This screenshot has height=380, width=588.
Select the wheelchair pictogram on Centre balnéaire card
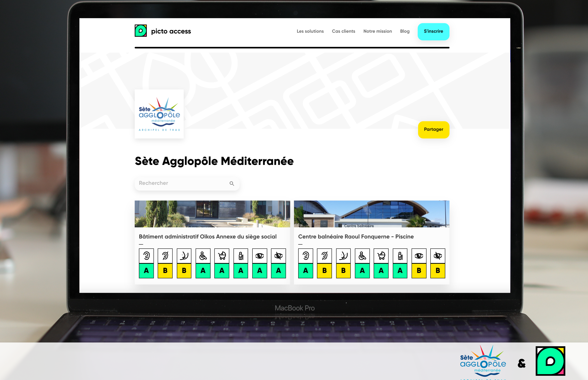coord(362,256)
